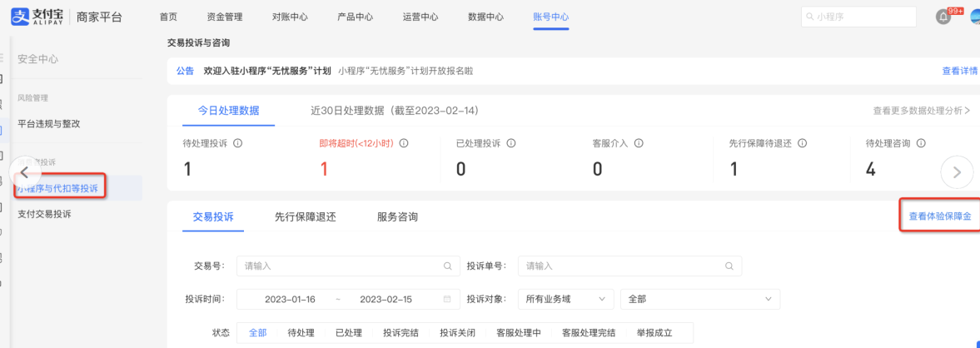Click the 交易号 input field
This screenshot has width=980, height=348.
click(348, 266)
